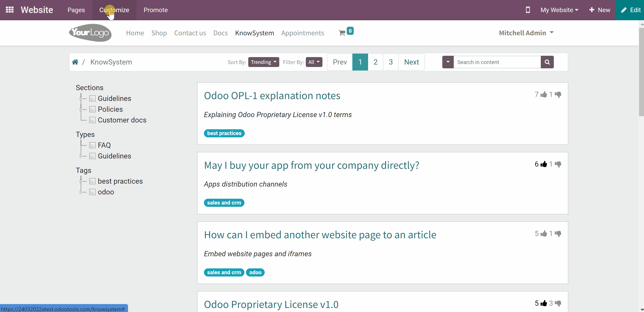Click the Prev pagination button
644x312 pixels.
(340, 62)
